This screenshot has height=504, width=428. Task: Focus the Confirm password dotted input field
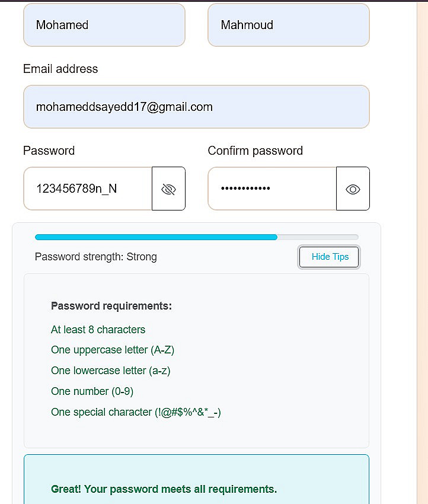coord(272,189)
